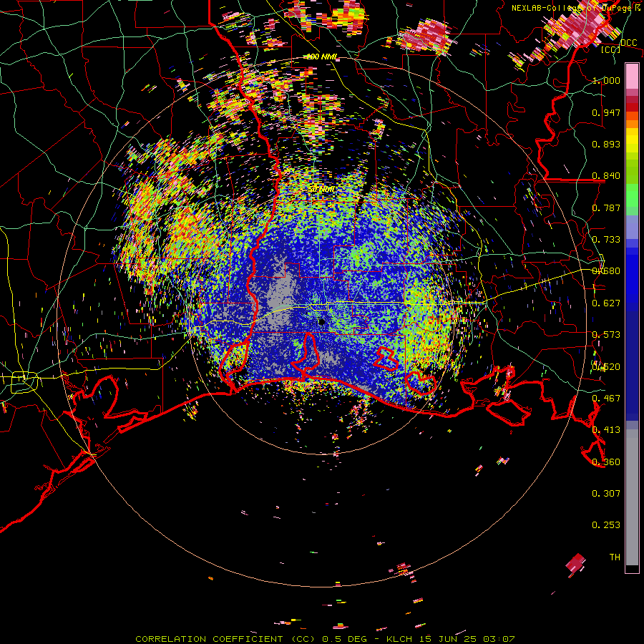
Task: Pick the yellow segment of the color bar
Action: (632, 140)
